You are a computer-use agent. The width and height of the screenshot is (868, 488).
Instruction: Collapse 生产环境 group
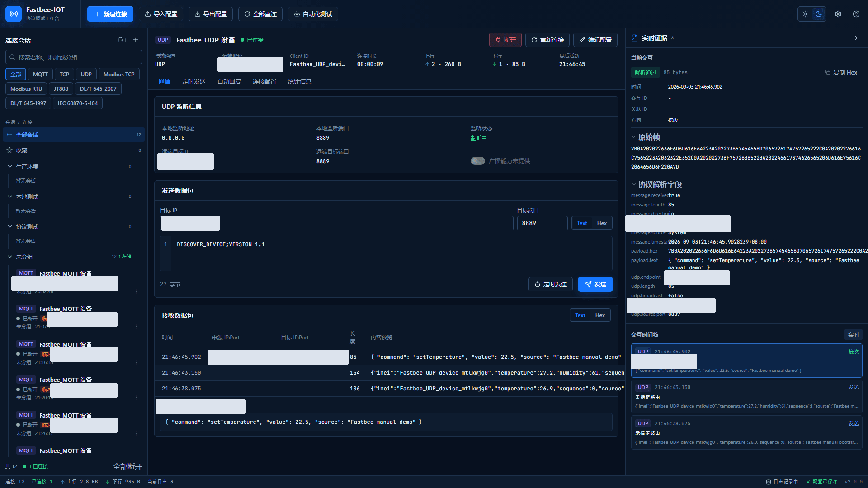(10, 166)
